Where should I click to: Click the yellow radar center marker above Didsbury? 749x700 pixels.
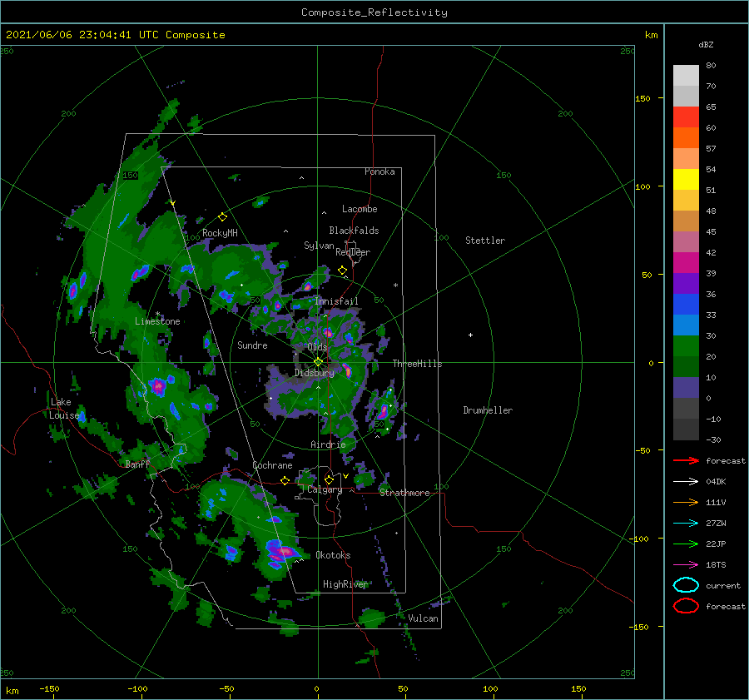coord(318,362)
